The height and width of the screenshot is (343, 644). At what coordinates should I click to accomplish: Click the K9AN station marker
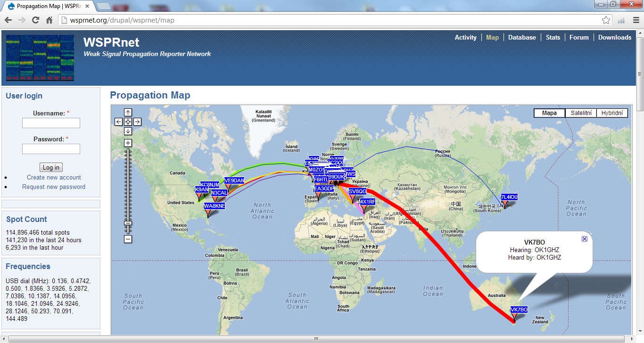pyautogui.click(x=202, y=189)
